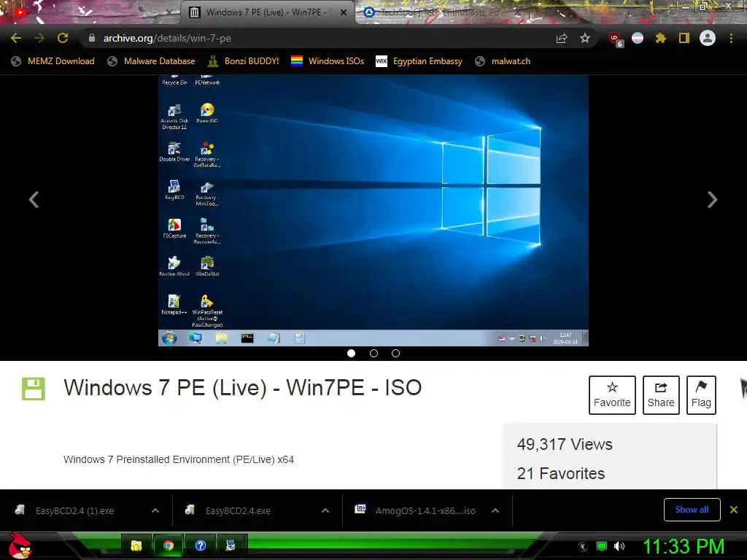This screenshot has width=747, height=560.
Task: Click the 49,317 Views text
Action: pyautogui.click(x=565, y=444)
